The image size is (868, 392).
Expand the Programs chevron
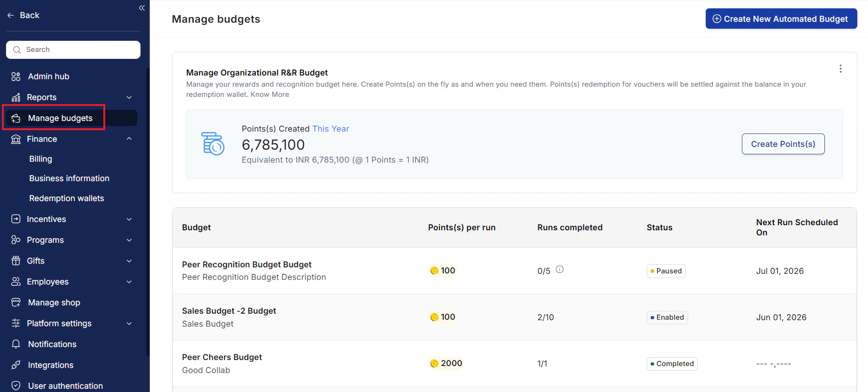point(129,240)
